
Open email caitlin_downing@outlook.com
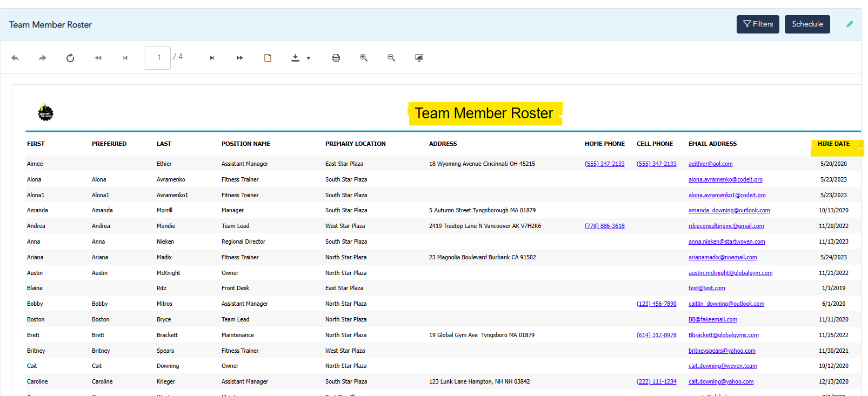pyautogui.click(x=726, y=304)
